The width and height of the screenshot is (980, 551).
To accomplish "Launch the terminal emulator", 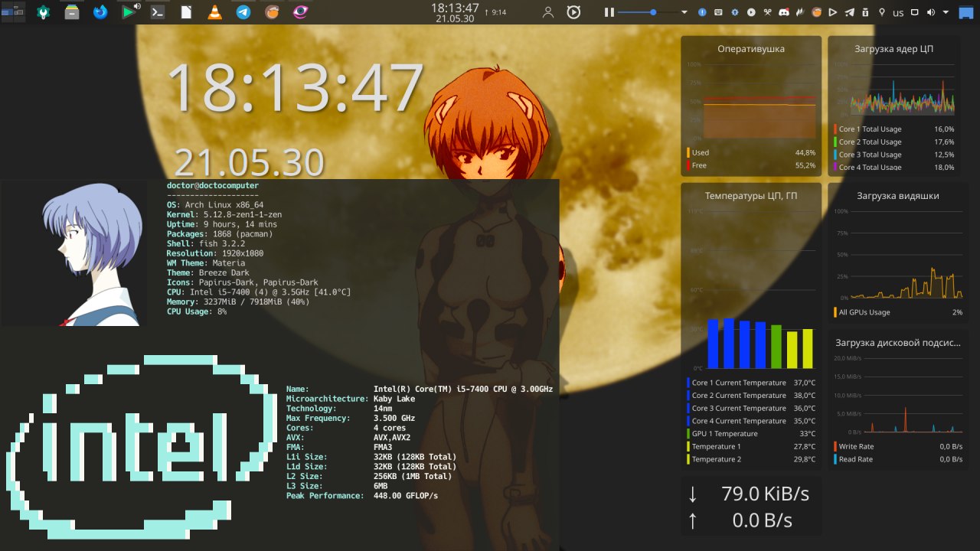I will (x=158, y=12).
